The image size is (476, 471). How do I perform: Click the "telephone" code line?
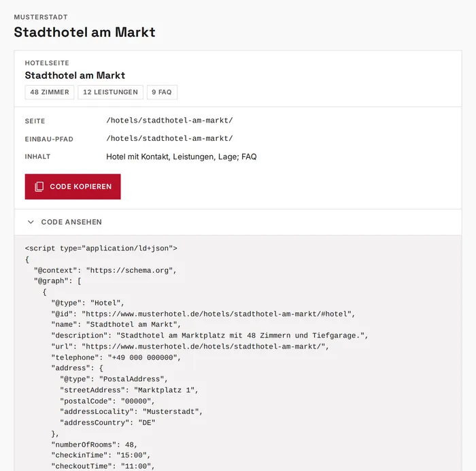pos(116,357)
